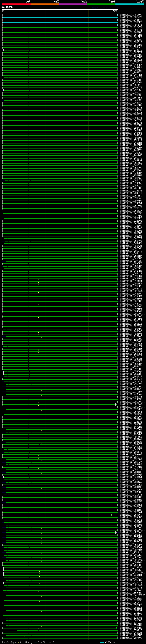
Task: Click the red 20% identity legend segment
Action: (16, 4)
